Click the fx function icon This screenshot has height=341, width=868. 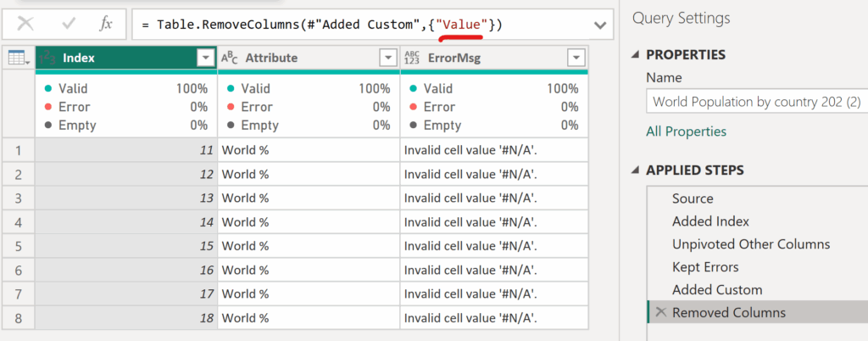(106, 24)
